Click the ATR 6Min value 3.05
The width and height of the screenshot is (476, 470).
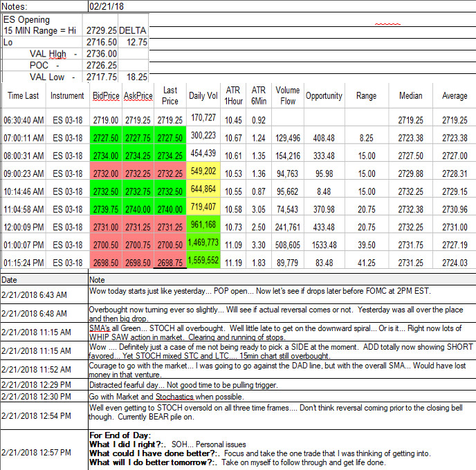point(259,209)
